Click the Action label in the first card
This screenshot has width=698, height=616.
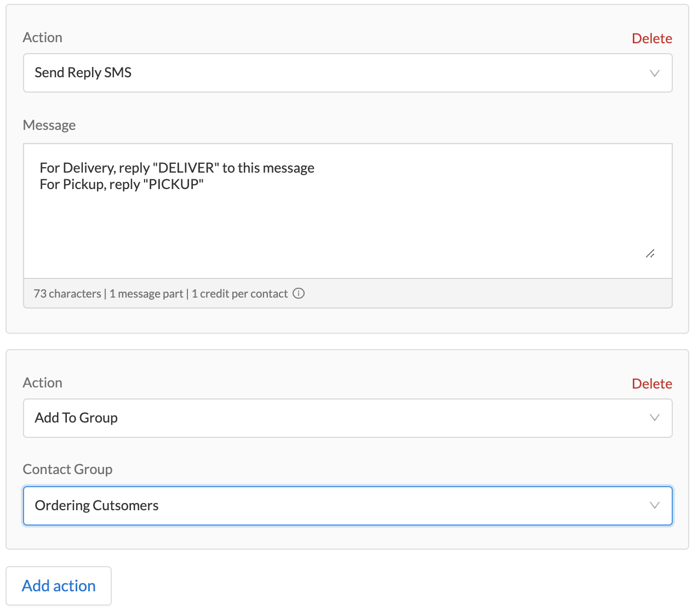[x=42, y=37]
